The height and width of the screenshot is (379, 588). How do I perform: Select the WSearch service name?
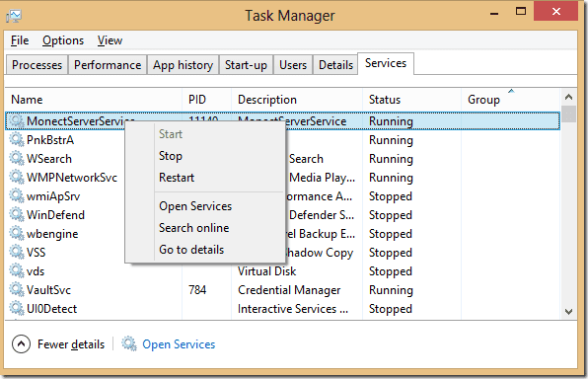coord(49,159)
